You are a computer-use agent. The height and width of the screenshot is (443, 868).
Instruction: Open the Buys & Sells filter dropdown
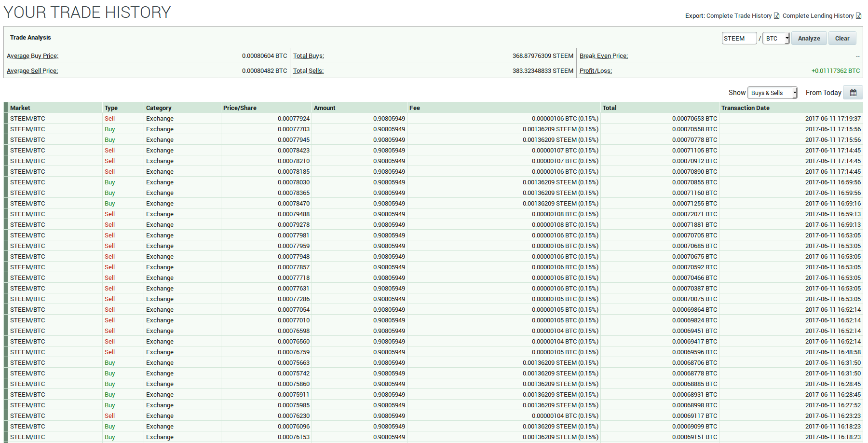pos(773,93)
